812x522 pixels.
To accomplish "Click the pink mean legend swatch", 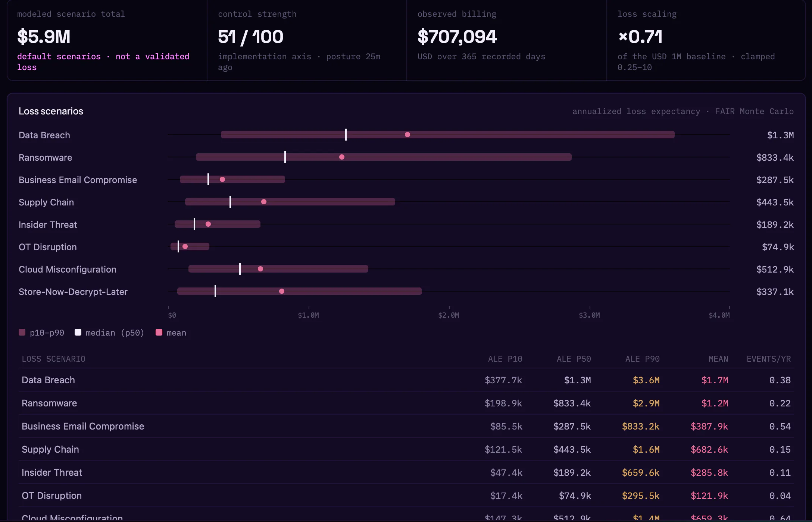I will click(x=159, y=332).
